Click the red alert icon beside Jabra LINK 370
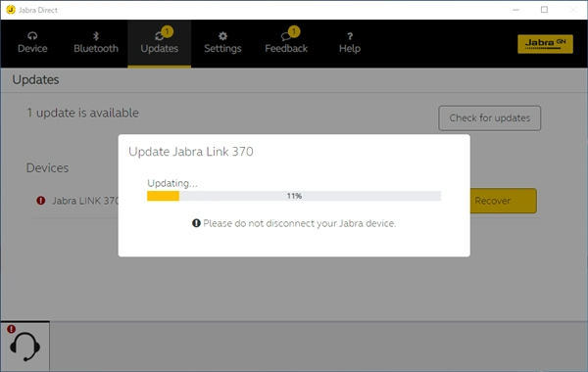Viewport: 588px width, 372px height. click(x=41, y=201)
